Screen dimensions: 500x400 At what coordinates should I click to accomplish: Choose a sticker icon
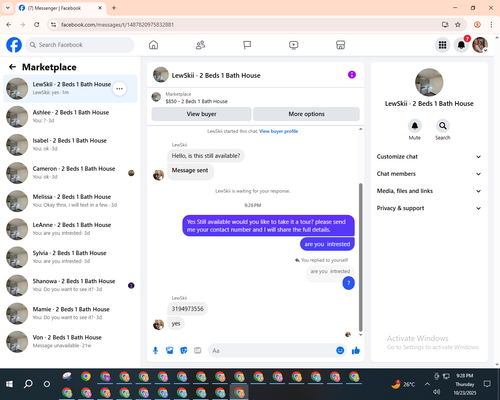click(183, 350)
